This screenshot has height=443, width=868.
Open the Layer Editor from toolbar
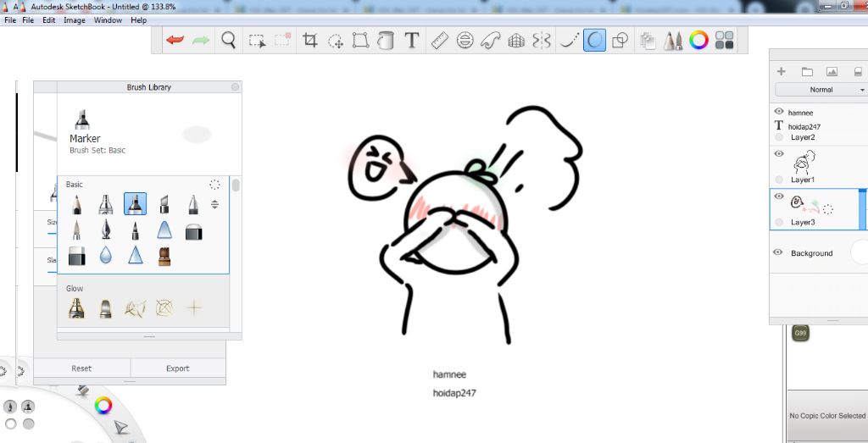[648, 41]
